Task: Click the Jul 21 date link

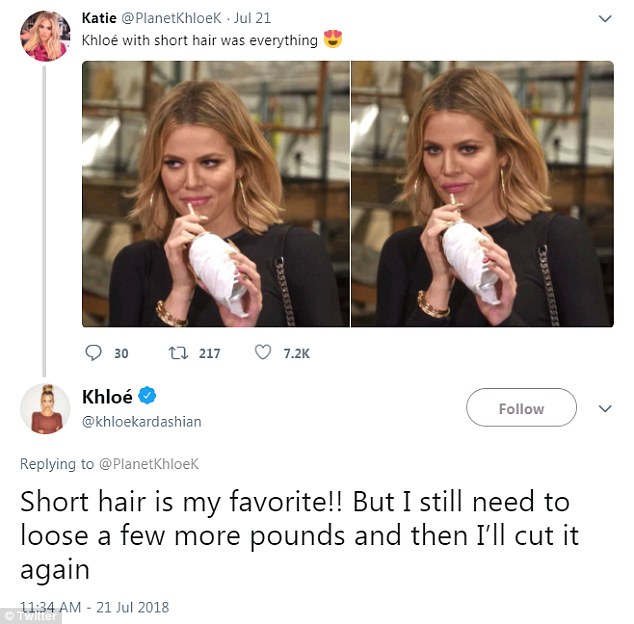Action: coord(252,18)
